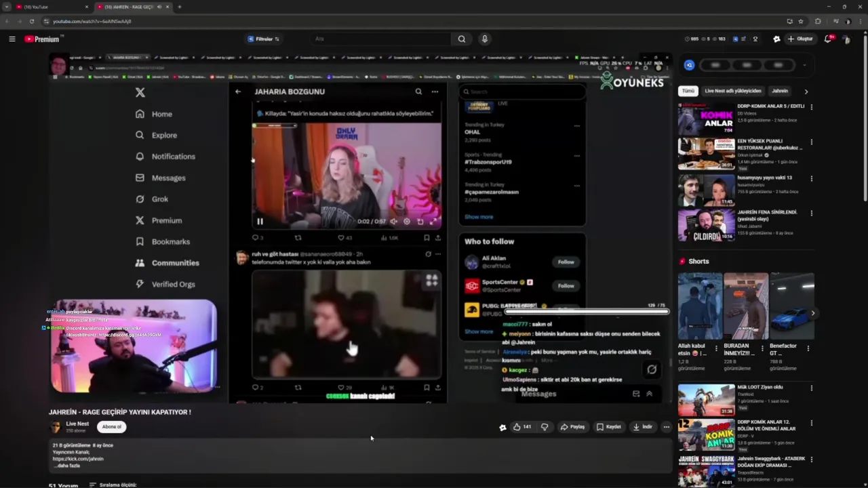868x488 pixels.
Task: Switch to the first YouTube browser tab
Action: [51, 7]
